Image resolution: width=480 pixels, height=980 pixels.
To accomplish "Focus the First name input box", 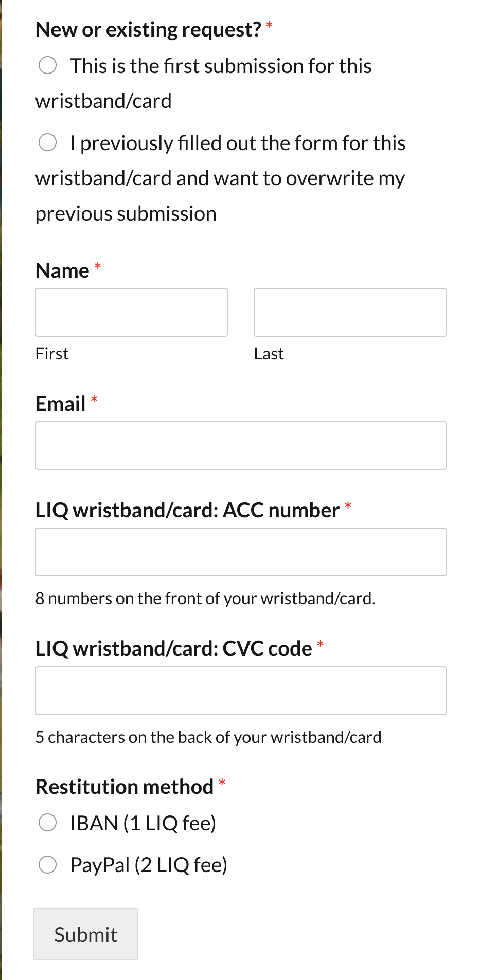I will coord(131,312).
